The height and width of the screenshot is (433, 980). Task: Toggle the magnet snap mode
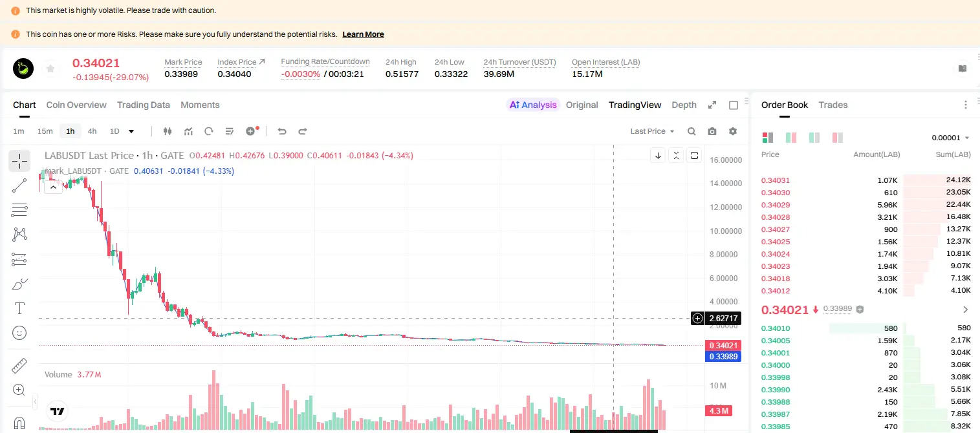(x=19, y=423)
